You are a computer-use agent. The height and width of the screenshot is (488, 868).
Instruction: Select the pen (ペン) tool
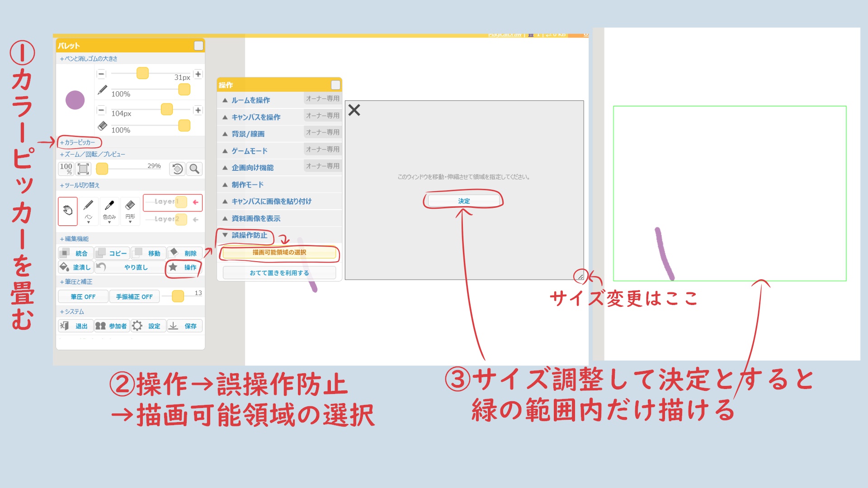coord(89,211)
